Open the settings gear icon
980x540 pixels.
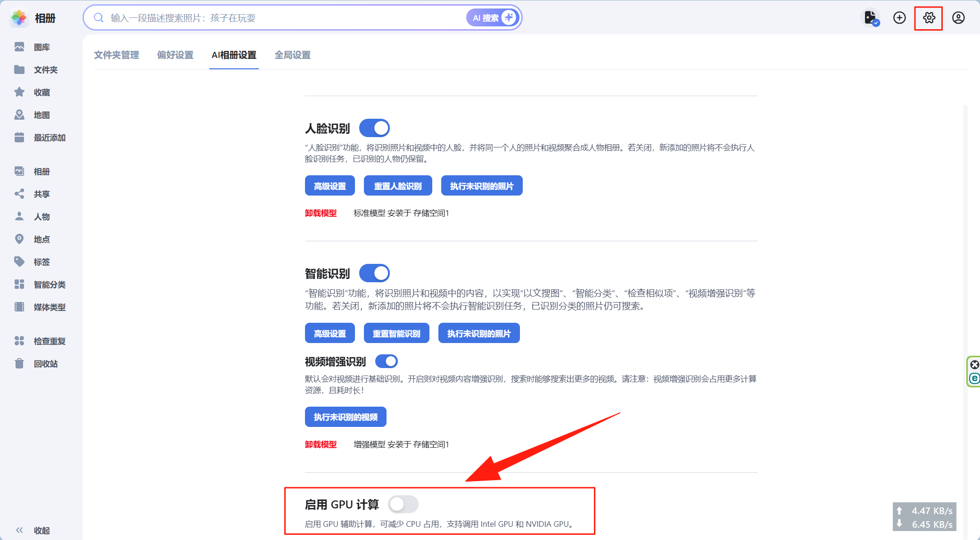929,18
